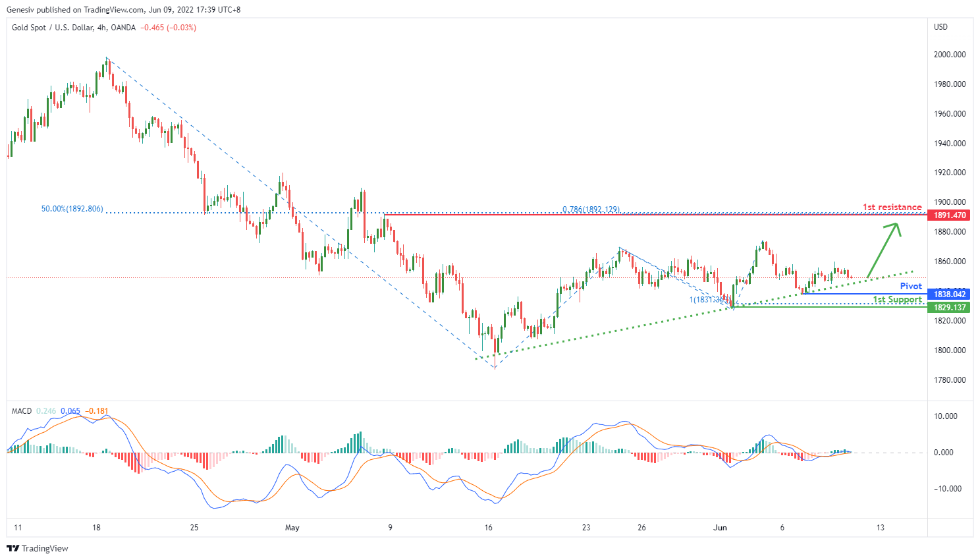This screenshot has height=560, width=980.
Task: Select the '1st Support' annotation text
Action: click(x=898, y=300)
